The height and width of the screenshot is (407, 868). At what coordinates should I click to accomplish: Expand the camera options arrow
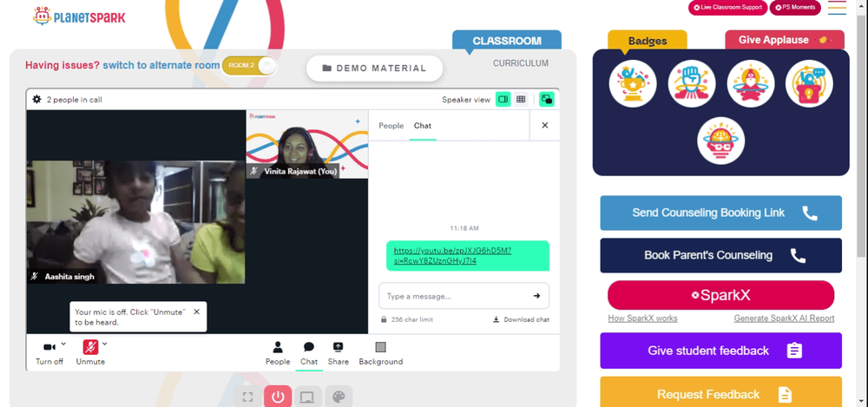tap(63, 344)
